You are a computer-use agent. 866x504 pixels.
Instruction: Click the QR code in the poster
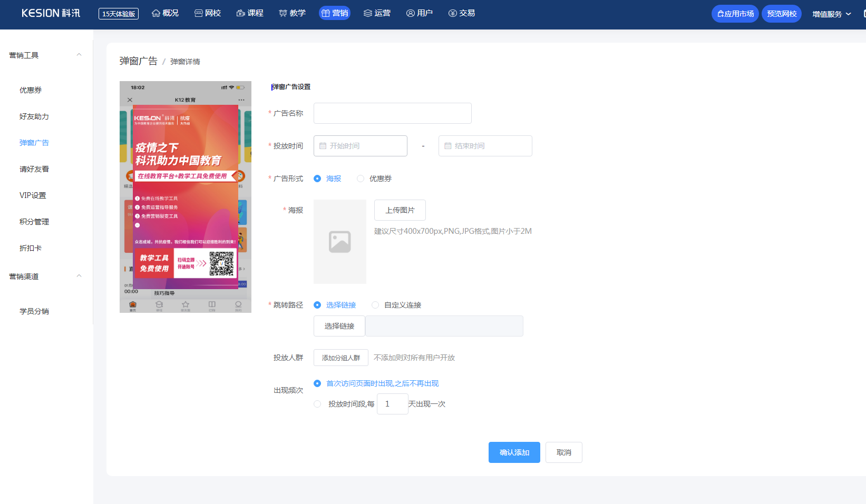221,264
